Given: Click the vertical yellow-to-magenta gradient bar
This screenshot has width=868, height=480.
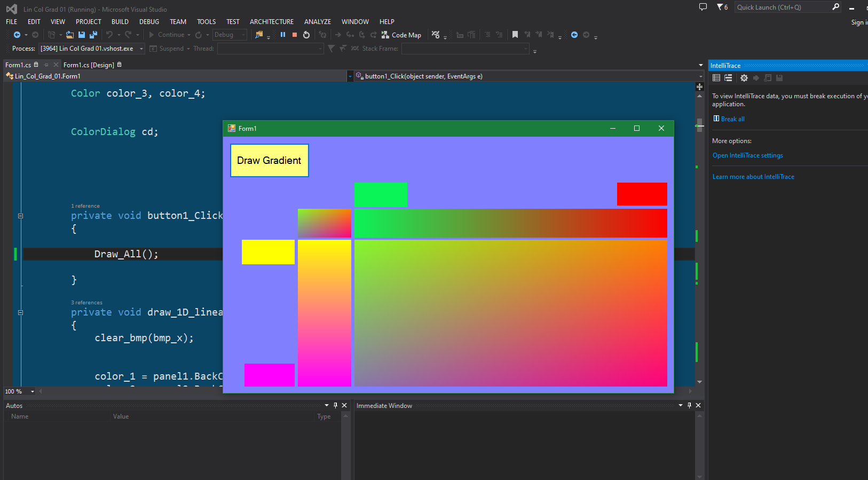Looking at the screenshot, I should click(325, 313).
